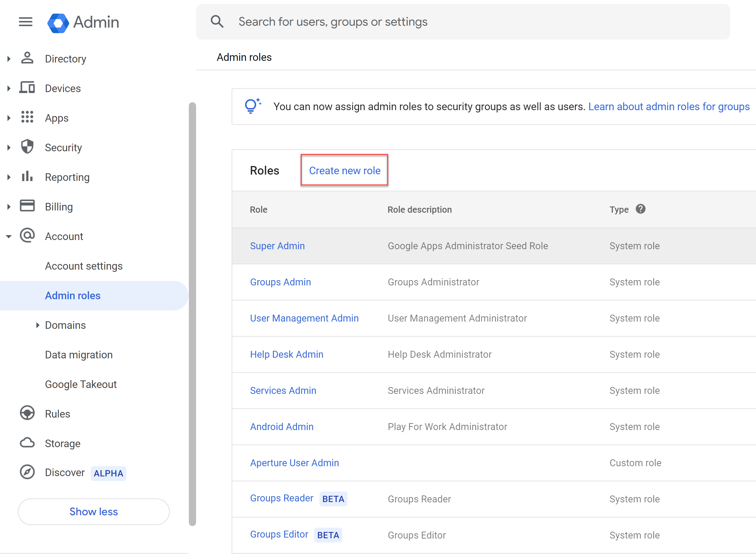Click the Discover compass icon
The image size is (756, 554).
click(x=27, y=472)
